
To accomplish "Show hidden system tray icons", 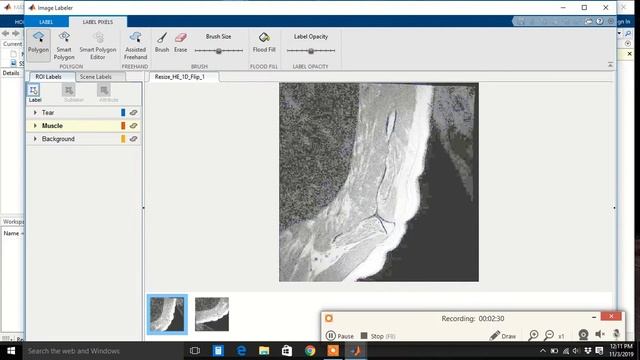I will (x=542, y=351).
